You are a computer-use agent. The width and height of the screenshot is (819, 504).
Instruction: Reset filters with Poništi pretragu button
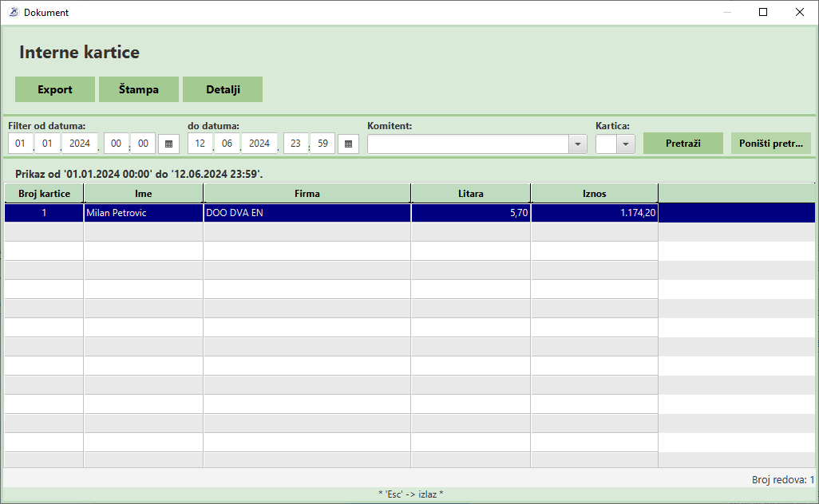771,143
